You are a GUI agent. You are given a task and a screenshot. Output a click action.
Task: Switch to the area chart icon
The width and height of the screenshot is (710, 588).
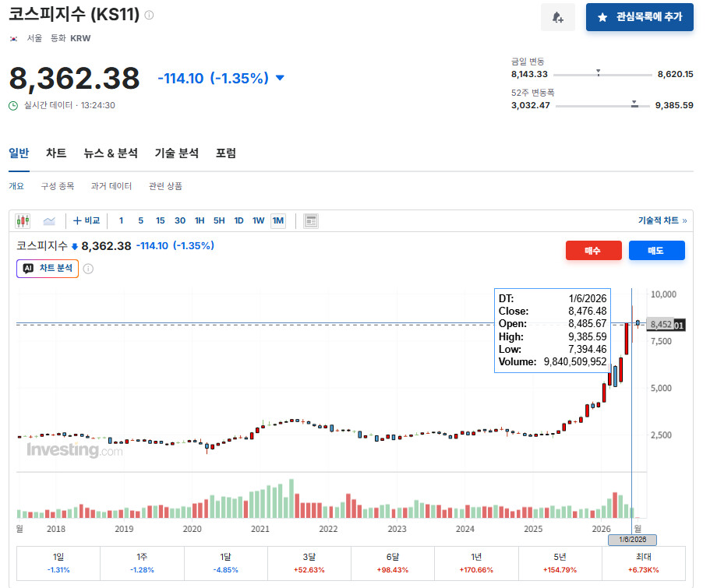[x=49, y=221]
